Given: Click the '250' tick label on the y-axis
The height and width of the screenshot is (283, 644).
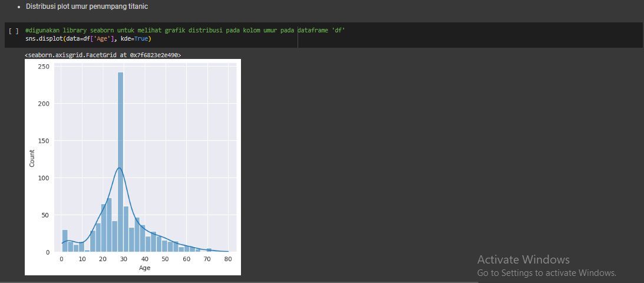Looking at the screenshot, I should coord(43,67).
